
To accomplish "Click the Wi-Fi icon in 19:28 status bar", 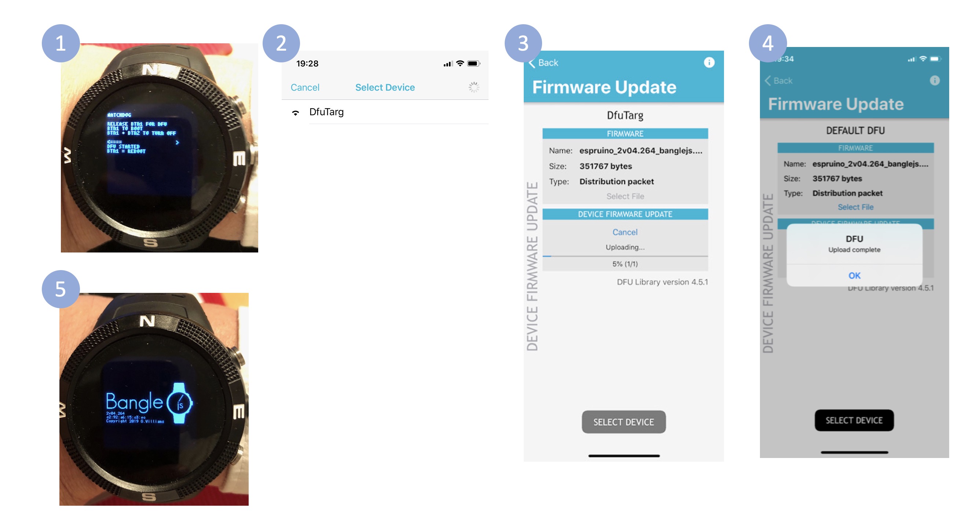I will [x=460, y=63].
